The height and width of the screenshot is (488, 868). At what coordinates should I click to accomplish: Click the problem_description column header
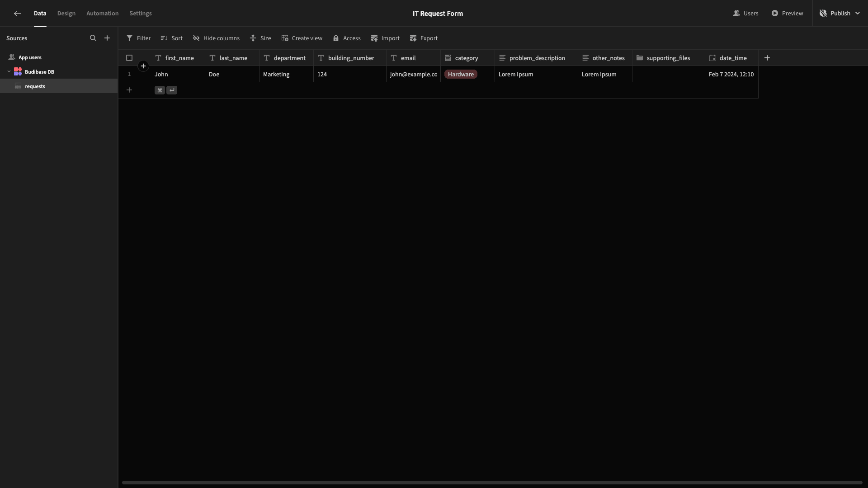point(536,58)
